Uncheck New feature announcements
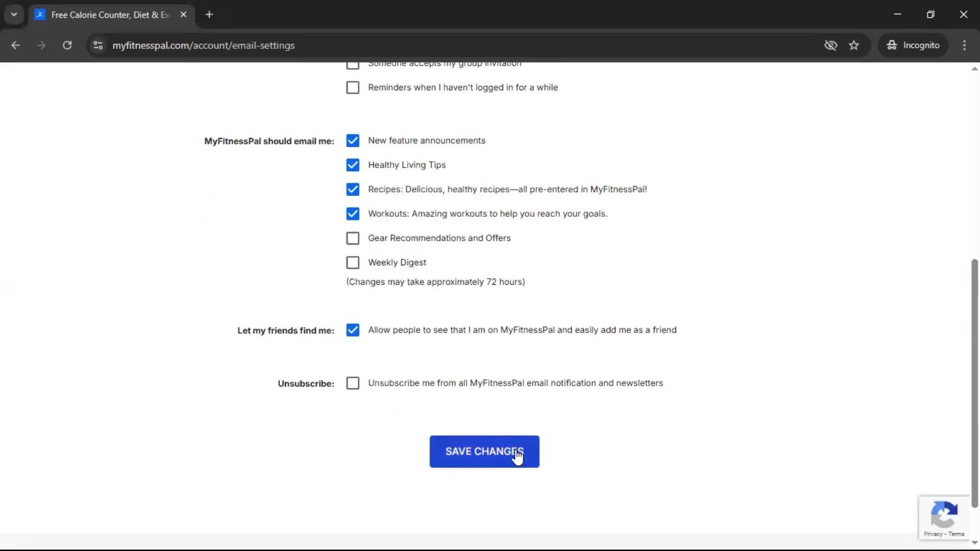Screen dimensions: 980x551 tap(353, 140)
